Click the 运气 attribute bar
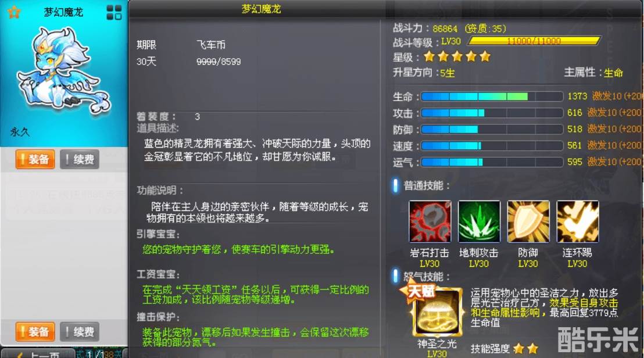This screenshot has width=644, height=358. (492, 162)
